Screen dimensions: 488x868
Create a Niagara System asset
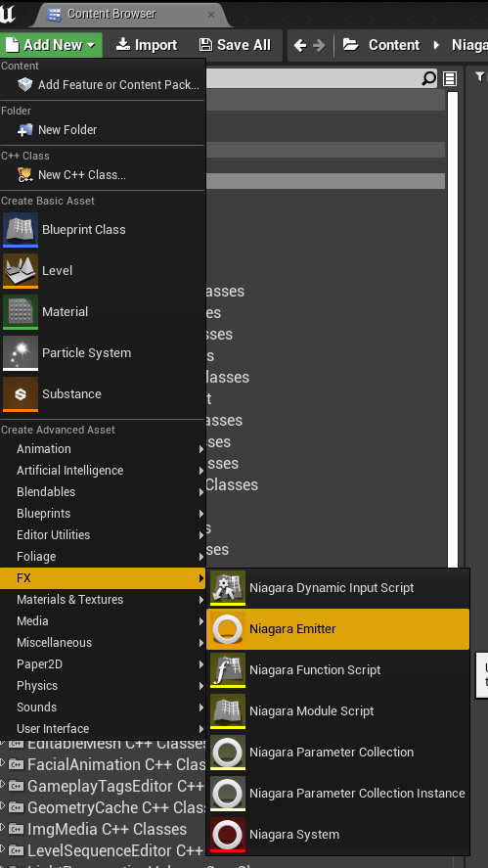[x=338, y=834]
